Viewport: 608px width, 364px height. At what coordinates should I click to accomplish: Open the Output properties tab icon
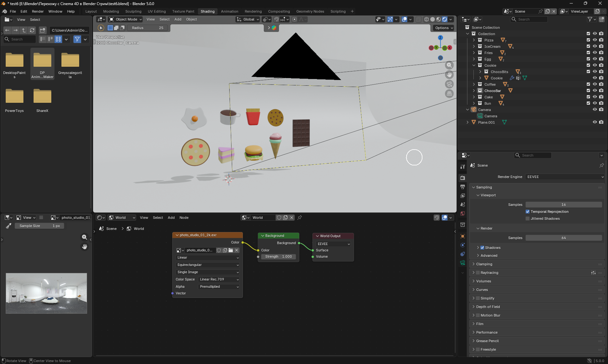pyautogui.click(x=463, y=187)
